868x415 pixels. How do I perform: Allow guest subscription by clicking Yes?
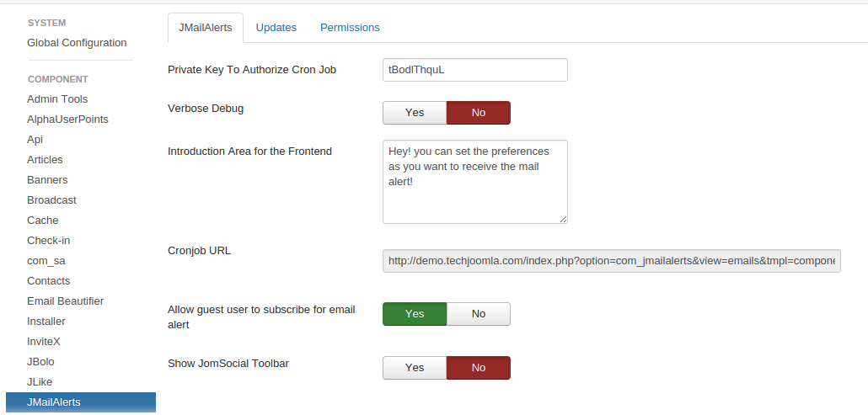(414, 314)
